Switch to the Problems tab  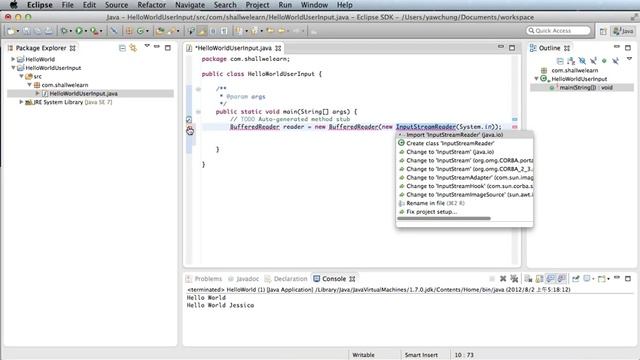[204, 279]
